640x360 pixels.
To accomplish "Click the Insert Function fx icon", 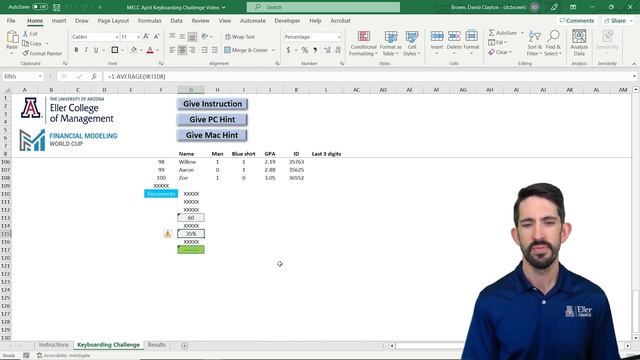I will pyautogui.click(x=94, y=76).
